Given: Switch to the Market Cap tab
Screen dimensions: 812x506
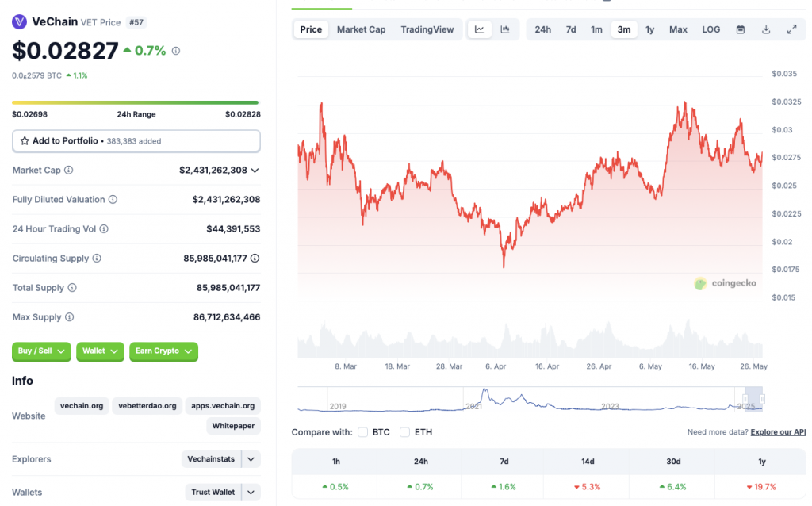Looking at the screenshot, I should pyautogui.click(x=361, y=29).
